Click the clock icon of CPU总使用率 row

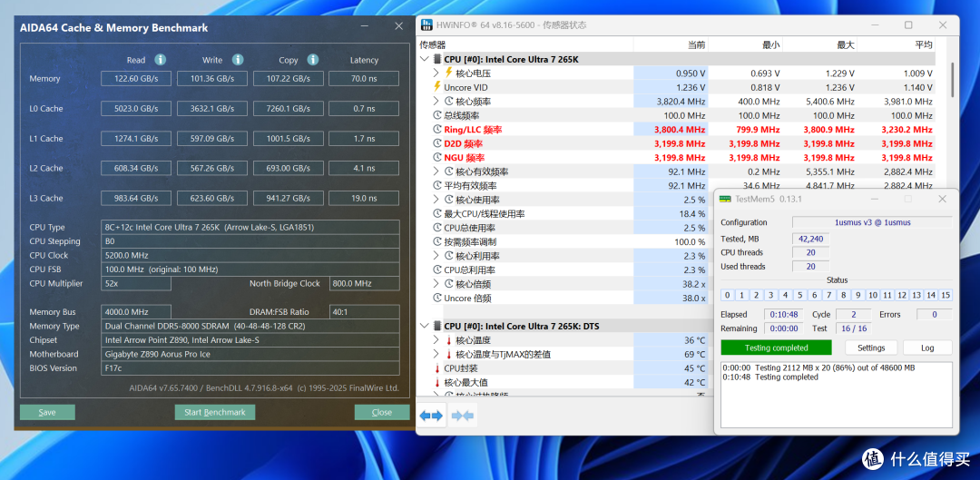pos(437,228)
